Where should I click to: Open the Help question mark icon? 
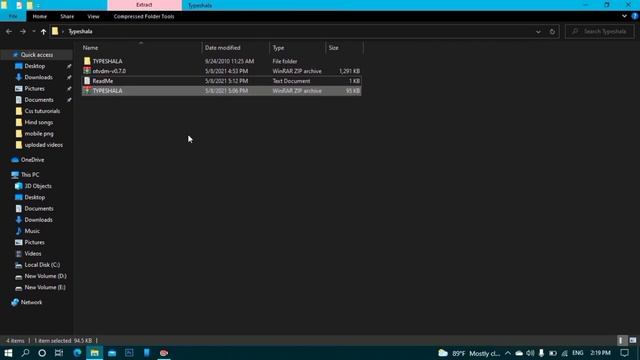(635, 16)
